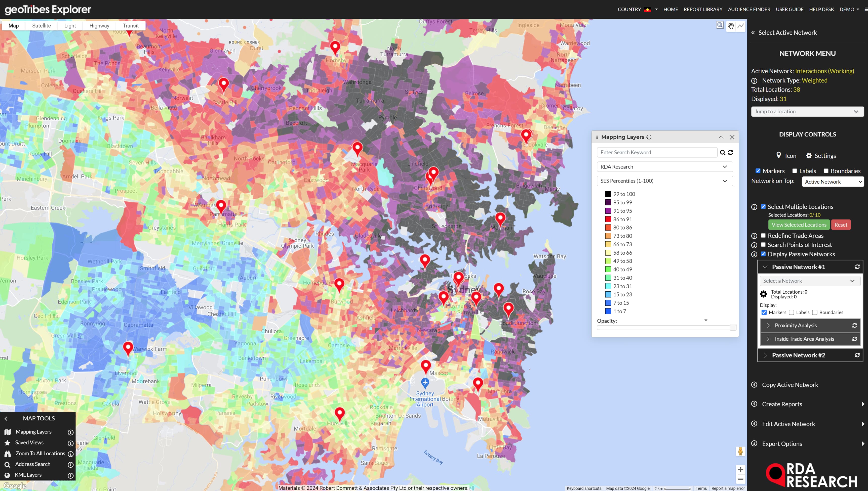The width and height of the screenshot is (868, 491).
Task: Enable Labels in Display Controls
Action: click(795, 171)
